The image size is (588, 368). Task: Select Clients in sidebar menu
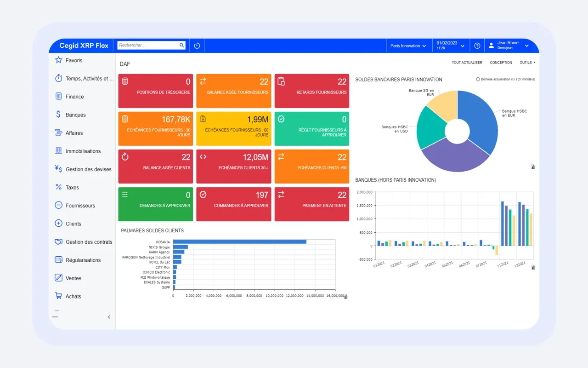(x=73, y=224)
